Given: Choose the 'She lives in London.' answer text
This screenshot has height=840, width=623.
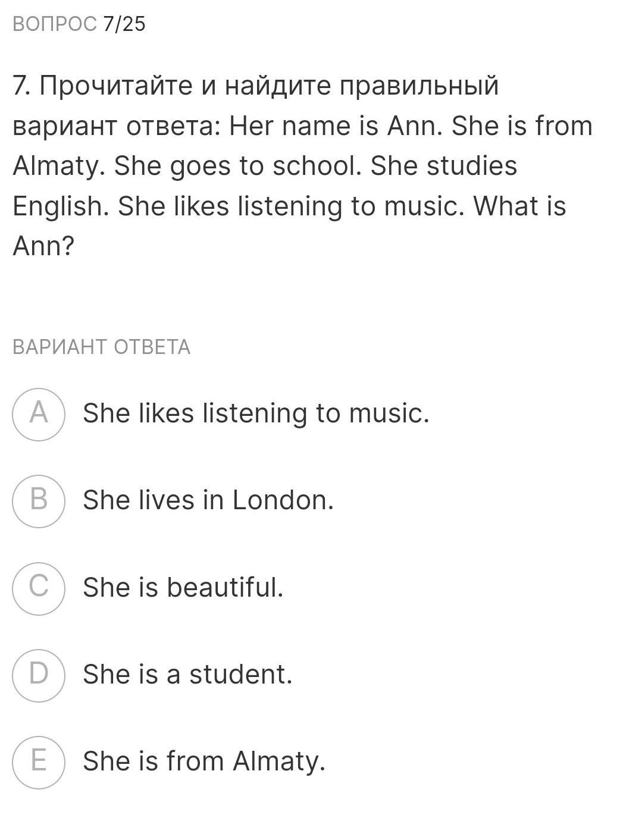Looking at the screenshot, I should (x=208, y=500).
